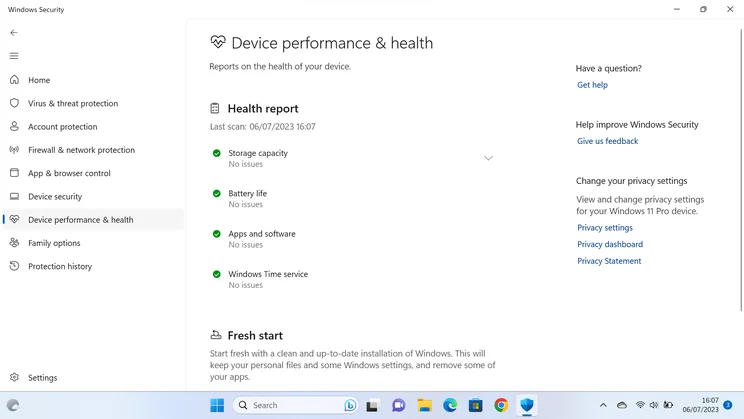The height and width of the screenshot is (419, 744).
Task: Click the Battery life green check icon
Action: click(x=217, y=193)
